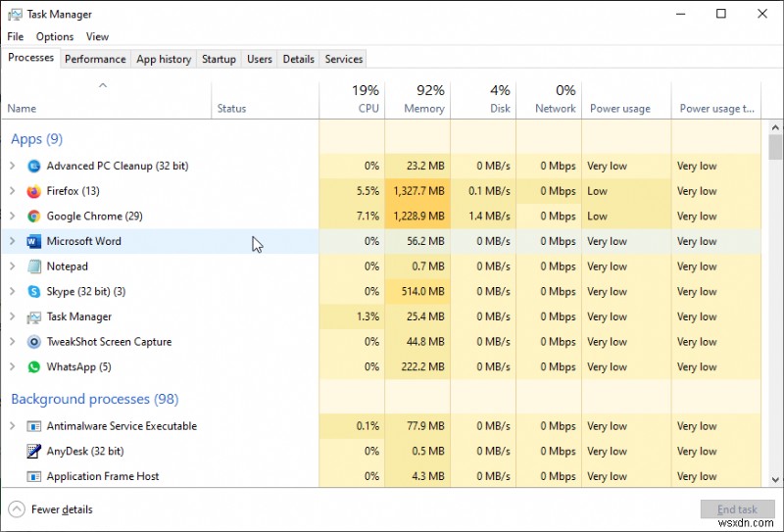Expand the Skype (32 bit) process group
Screen dimensions: 784x532
pyautogui.click(x=13, y=292)
